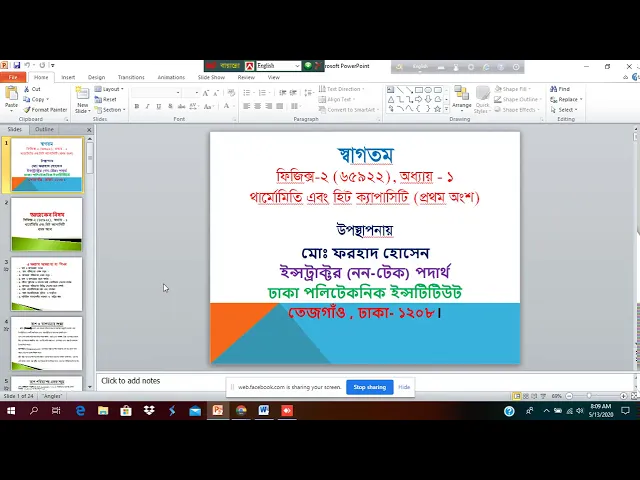Pick the oval shape from the shapes gallery
The width and height of the screenshot is (640, 480).
[428, 90]
